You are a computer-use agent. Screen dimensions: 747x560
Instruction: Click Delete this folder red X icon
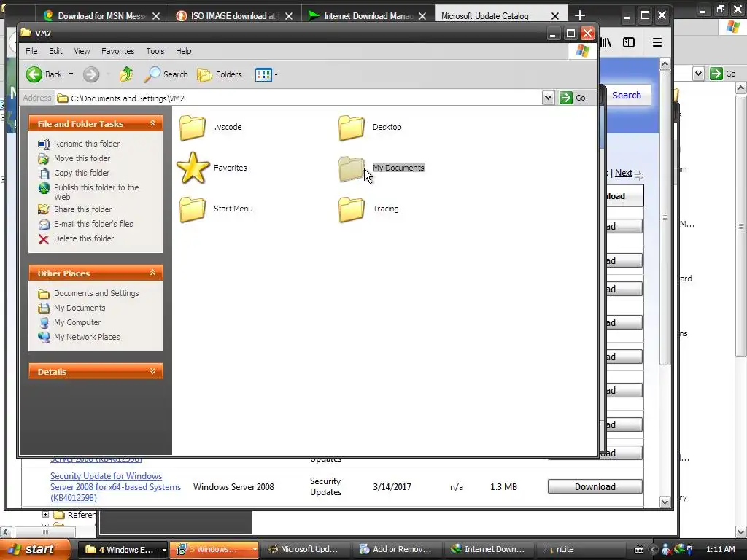pyautogui.click(x=43, y=239)
